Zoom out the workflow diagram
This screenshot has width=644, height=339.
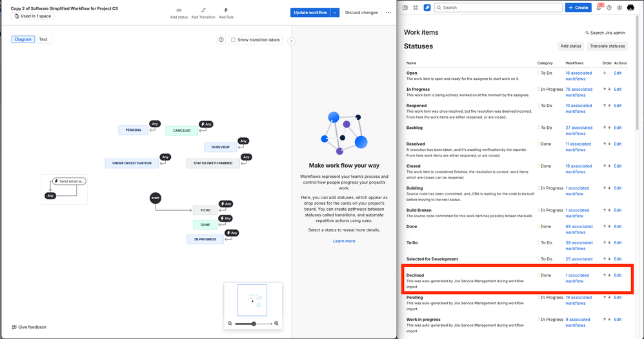[230, 324]
